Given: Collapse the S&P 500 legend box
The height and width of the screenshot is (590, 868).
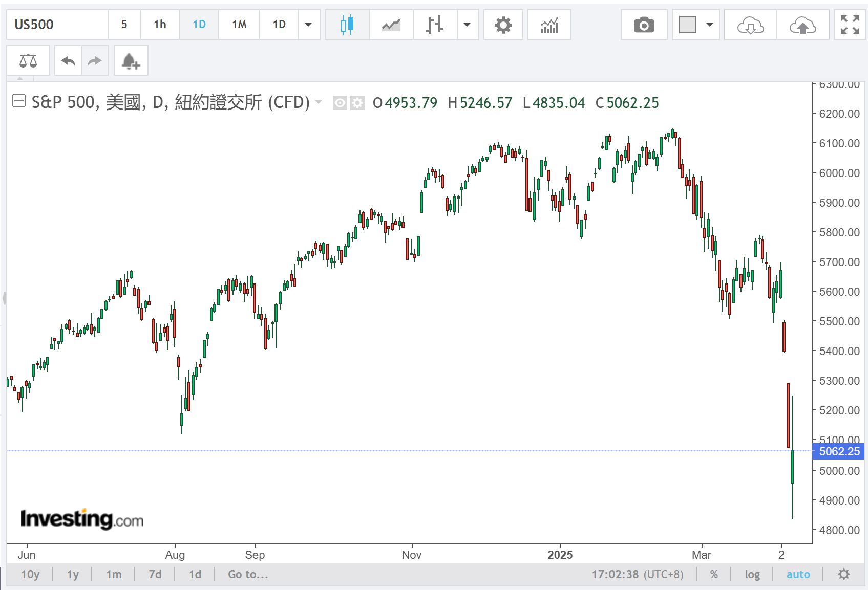Looking at the screenshot, I should coord(19,101).
